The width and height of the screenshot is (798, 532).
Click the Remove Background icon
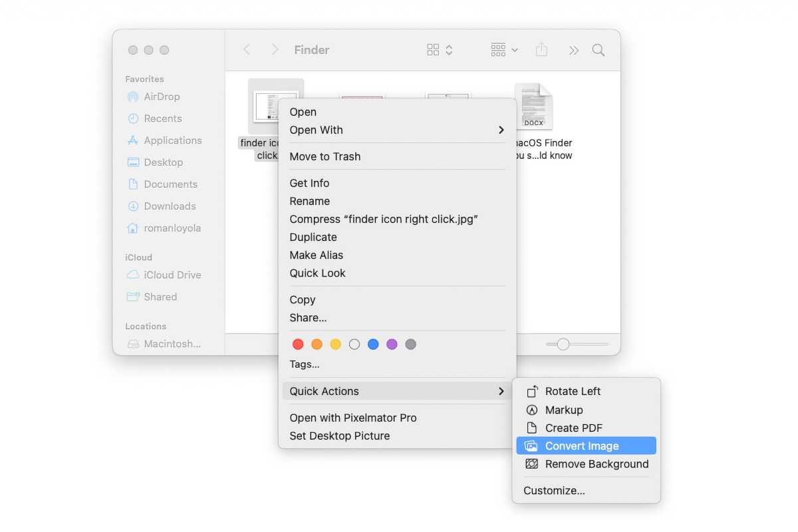(531, 464)
